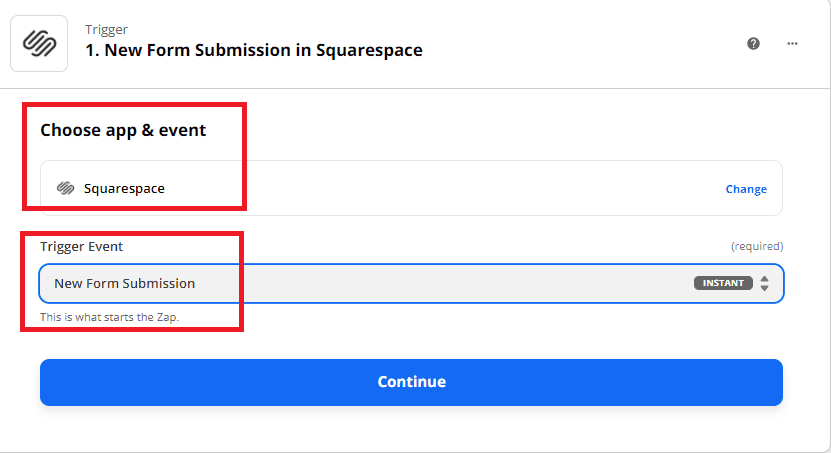Click the INSTANT badge
831x453 pixels.
coord(723,283)
